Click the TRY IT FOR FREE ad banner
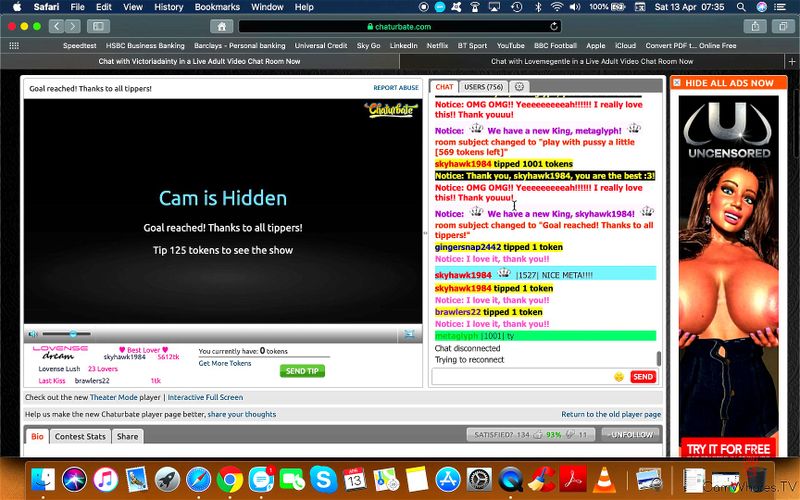800x500 pixels. point(728,448)
